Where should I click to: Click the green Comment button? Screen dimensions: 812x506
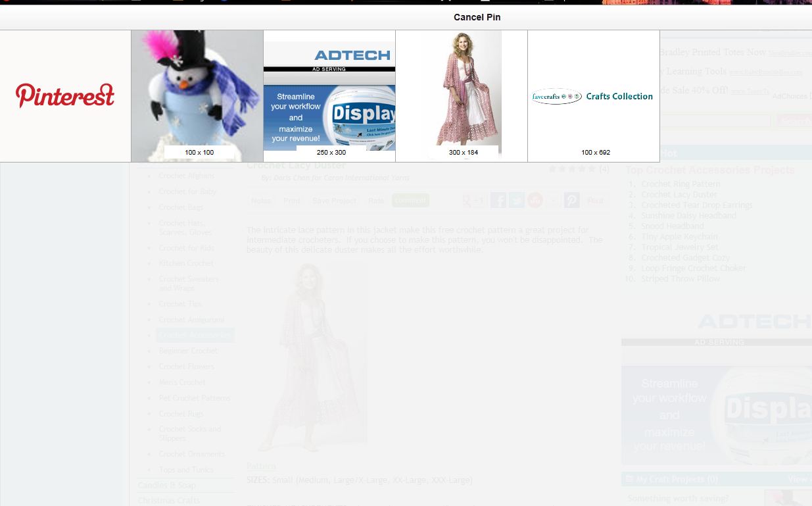pos(411,201)
